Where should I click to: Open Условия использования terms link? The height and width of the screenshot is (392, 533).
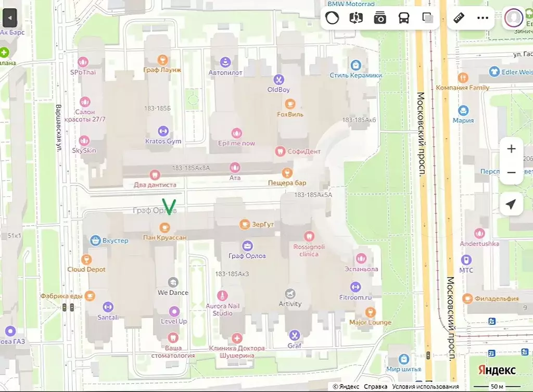click(425, 387)
